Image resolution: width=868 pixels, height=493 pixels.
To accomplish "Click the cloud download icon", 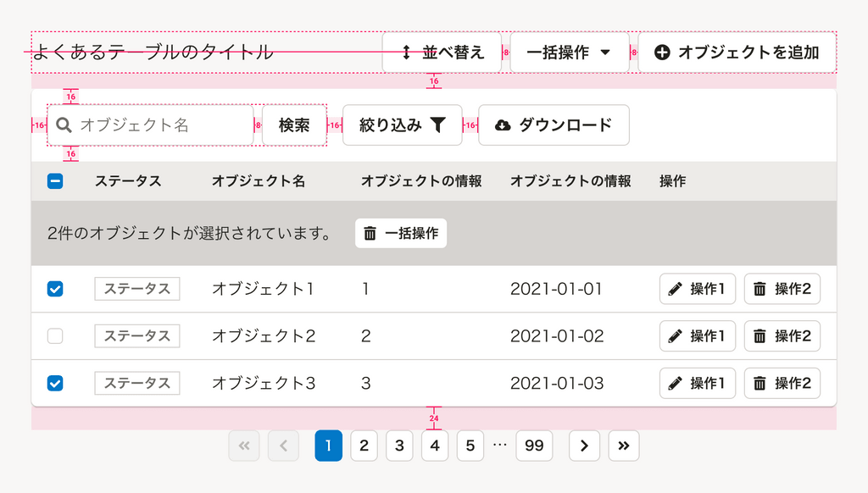I will pos(503,125).
